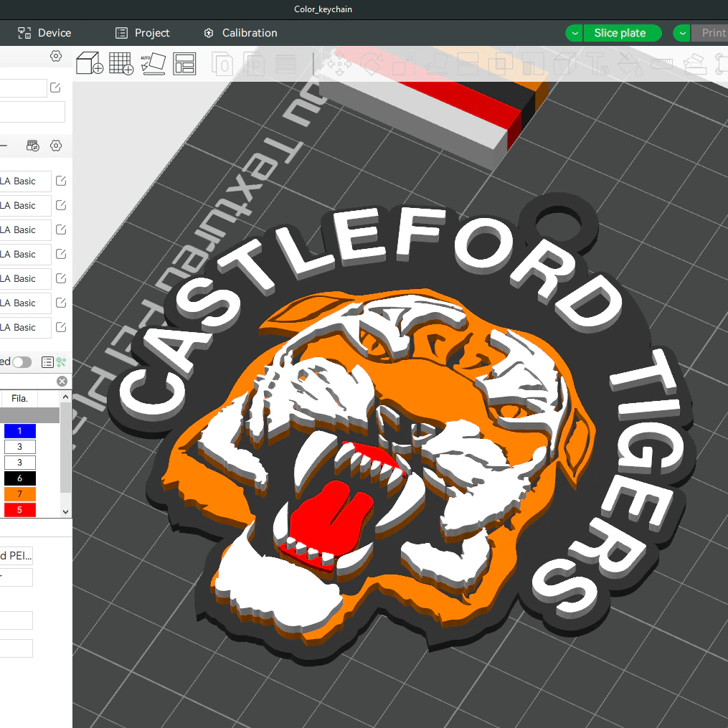
Task: Click the Add plate grid icon
Action: (x=121, y=63)
